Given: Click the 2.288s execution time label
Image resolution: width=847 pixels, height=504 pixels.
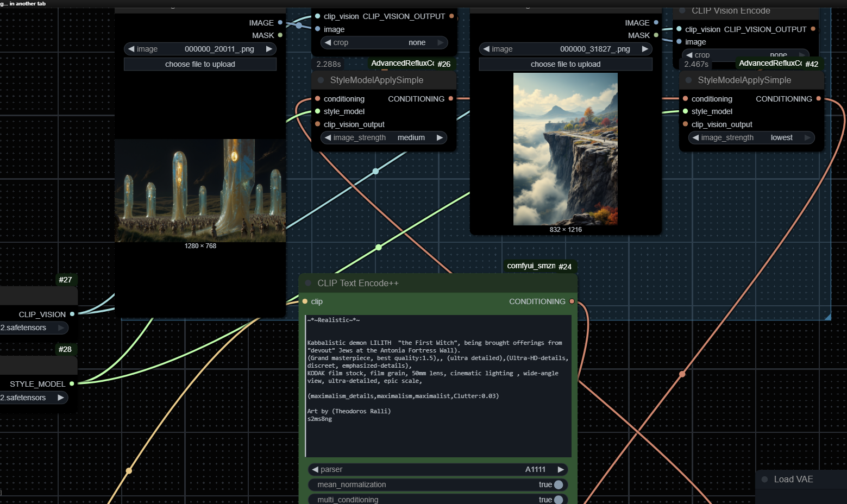Looking at the screenshot, I should pyautogui.click(x=329, y=64).
